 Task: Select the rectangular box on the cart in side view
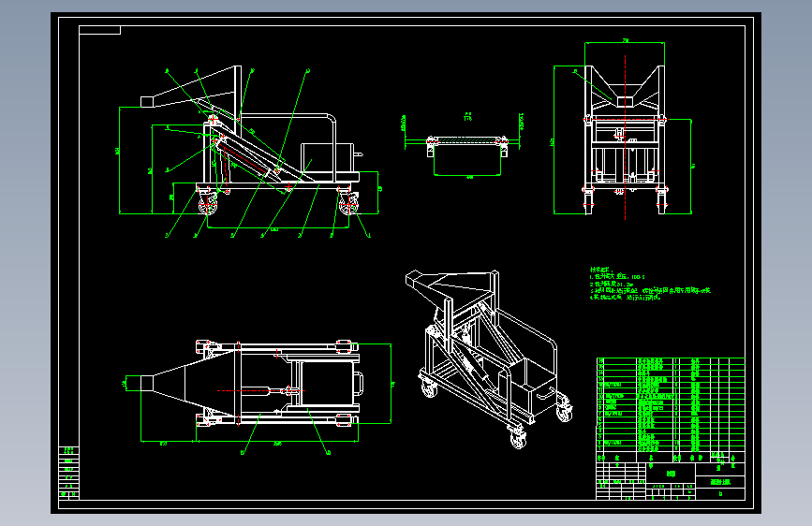[x=329, y=158]
